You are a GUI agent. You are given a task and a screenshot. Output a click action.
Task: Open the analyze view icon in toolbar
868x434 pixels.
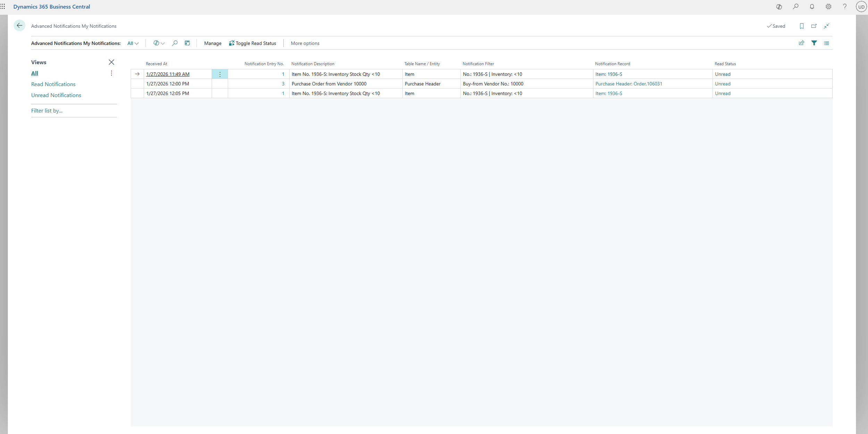[x=187, y=43]
